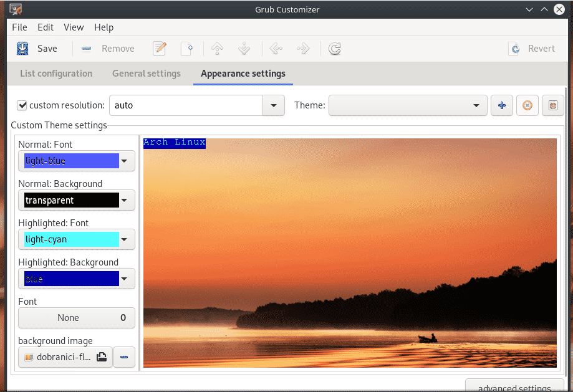Click the Arch Linux preview entry text
The image size is (573, 392).
pyautogui.click(x=175, y=143)
